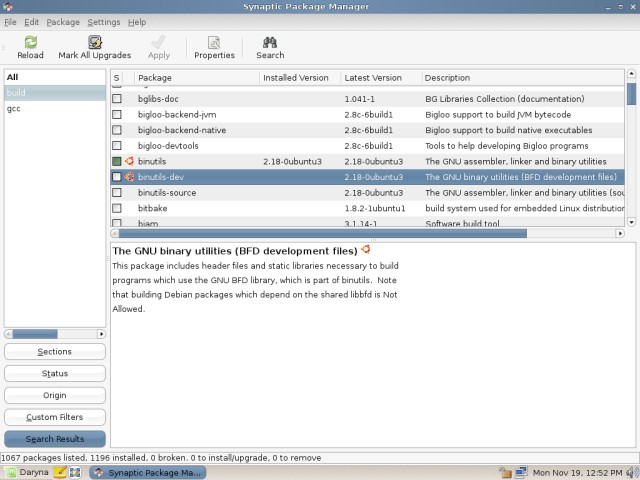Click the package list scroll-left arrow

pyautogui.click(x=115, y=233)
